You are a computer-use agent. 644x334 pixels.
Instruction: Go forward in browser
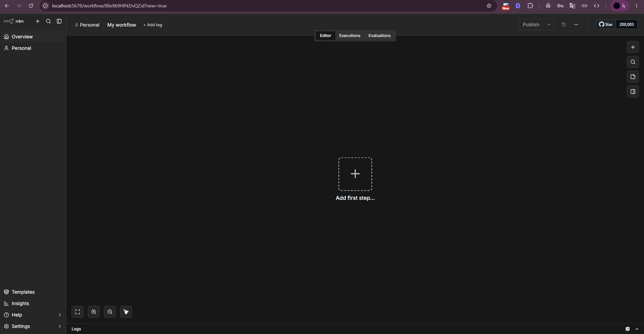19,6
